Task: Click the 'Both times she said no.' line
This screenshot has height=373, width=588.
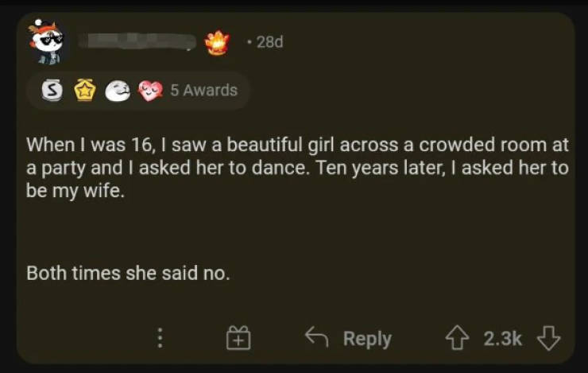Action: [128, 274]
